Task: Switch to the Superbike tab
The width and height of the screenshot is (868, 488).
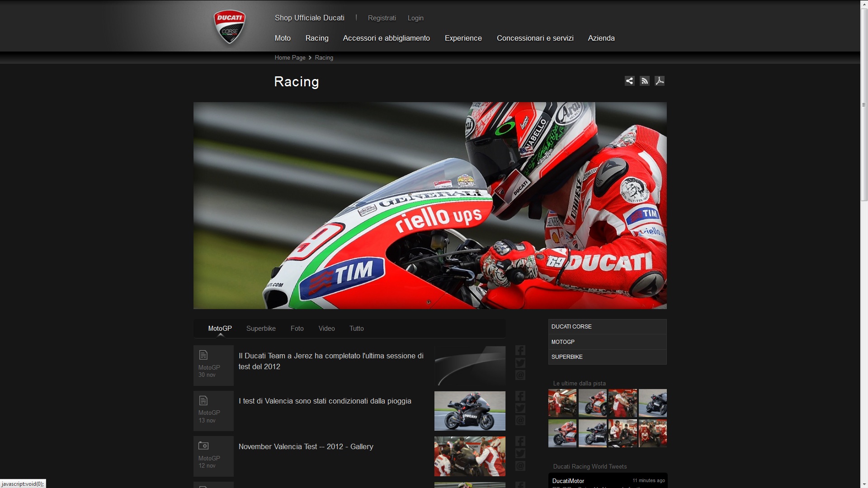Action: point(261,328)
